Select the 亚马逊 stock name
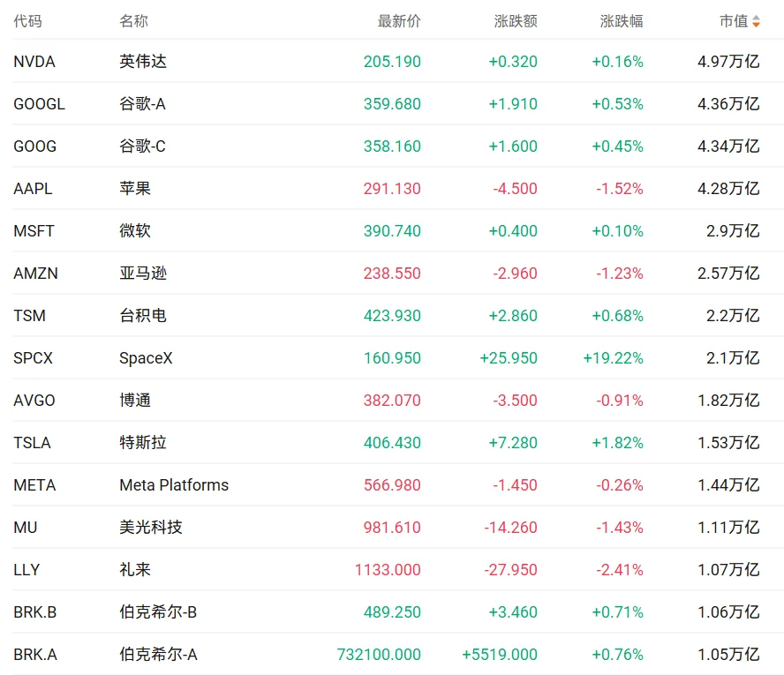This screenshot has width=784, height=675. pyautogui.click(x=143, y=274)
